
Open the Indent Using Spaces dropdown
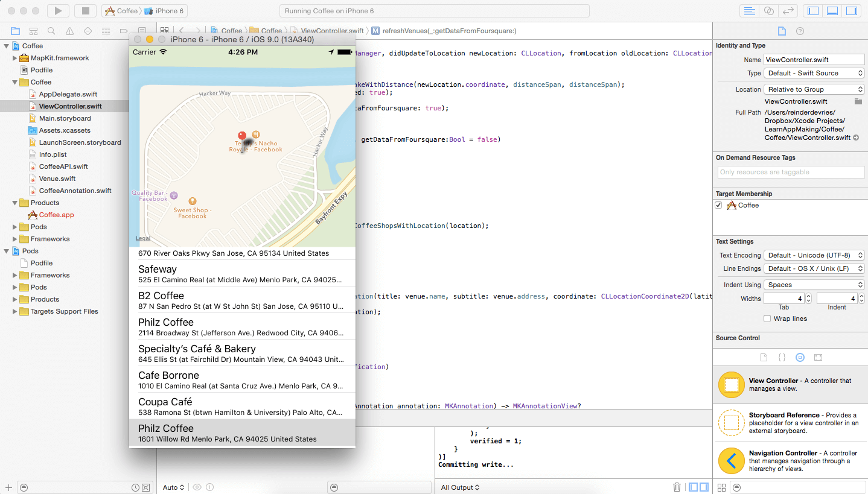pos(814,285)
